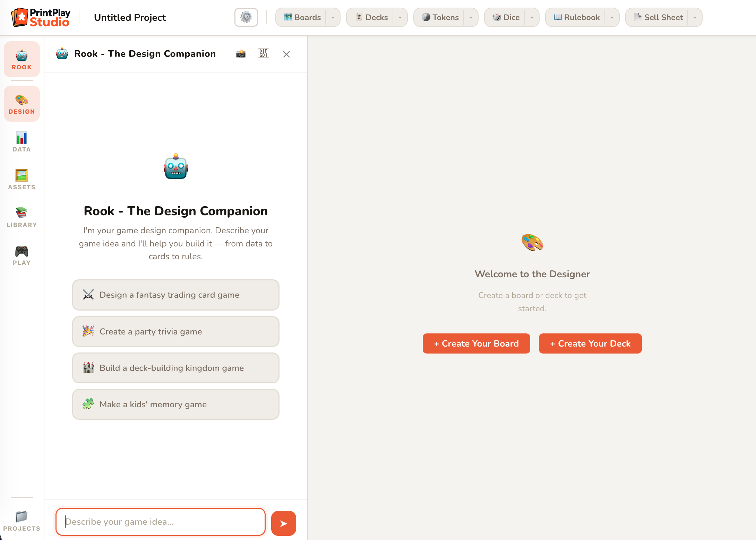Image resolution: width=756 pixels, height=540 pixels.
Task: Select the Data sidebar icon
Action: tap(22, 141)
